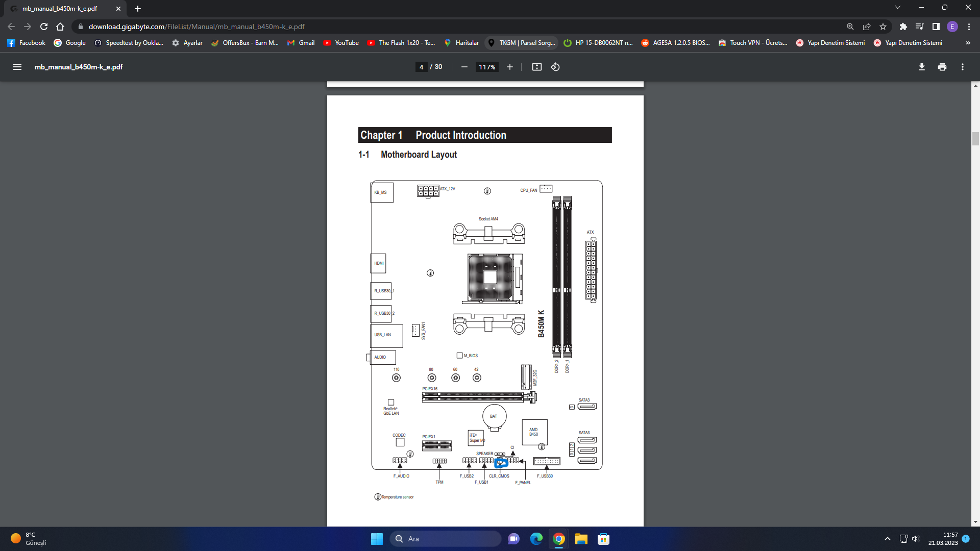This screenshot has height=551, width=980.
Task: Close the mb_manual_b450m-k_e.pdf tab
Action: pos(118,9)
